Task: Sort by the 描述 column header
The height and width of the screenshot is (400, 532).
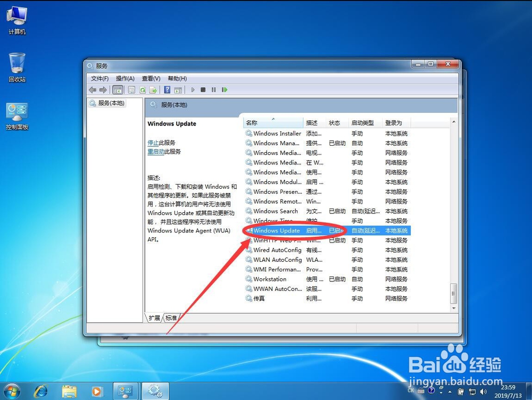Action: [314, 123]
